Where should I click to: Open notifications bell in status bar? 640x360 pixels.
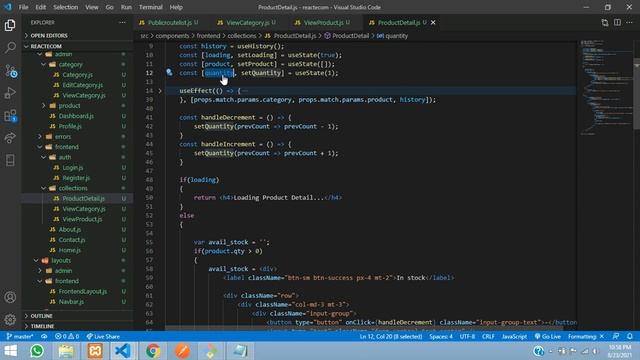pyautogui.click(x=630, y=336)
